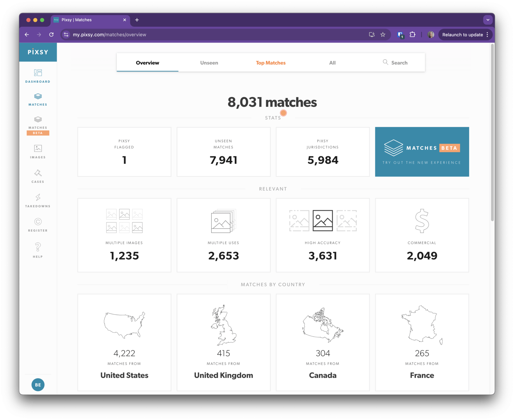Click the search magnifier icon

(385, 62)
